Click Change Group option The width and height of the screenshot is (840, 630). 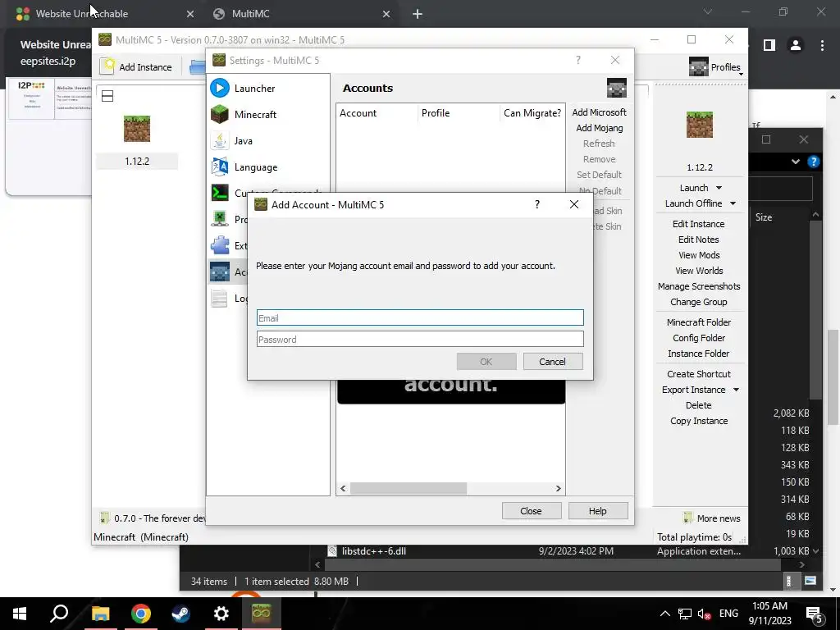699,302
